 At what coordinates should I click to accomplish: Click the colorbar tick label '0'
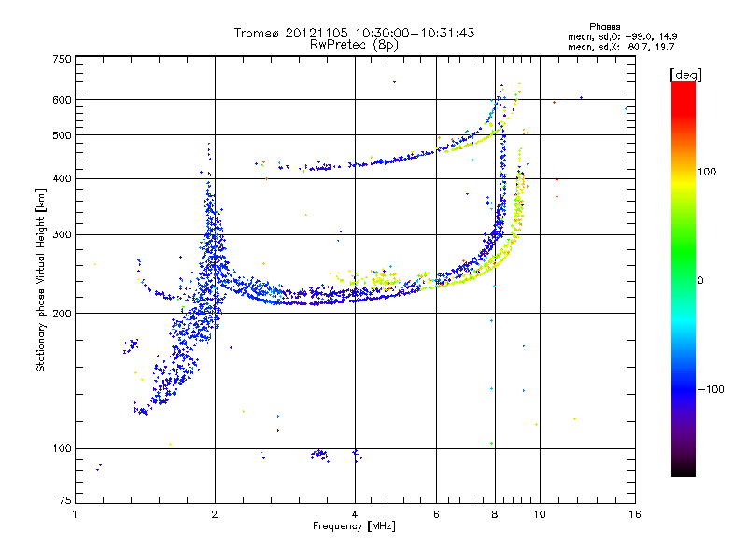[x=700, y=281]
